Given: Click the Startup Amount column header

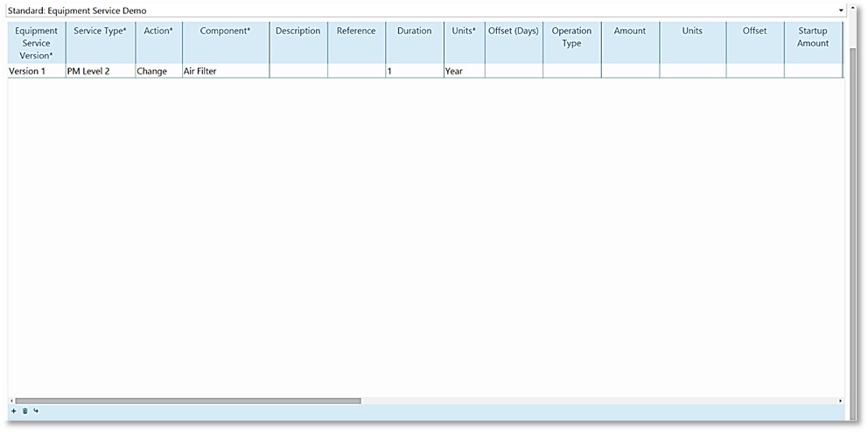Looking at the screenshot, I should [x=813, y=43].
